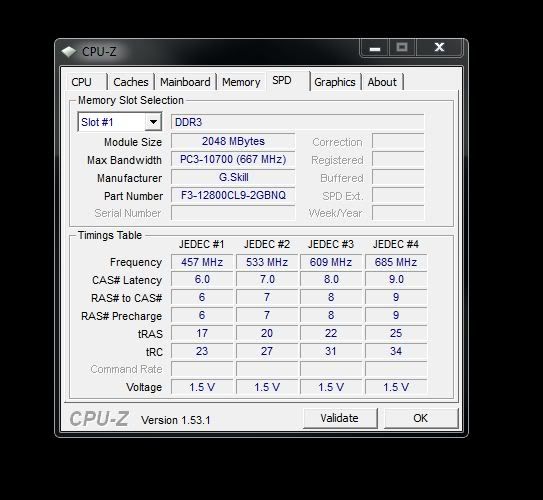The width and height of the screenshot is (543, 500).
Task: Click the JEDEC #2 column header
Action: click(x=267, y=244)
